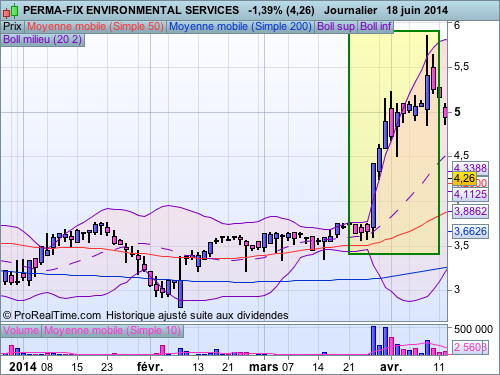
Task: Click the date 18 juin 2014
Action: point(417,10)
